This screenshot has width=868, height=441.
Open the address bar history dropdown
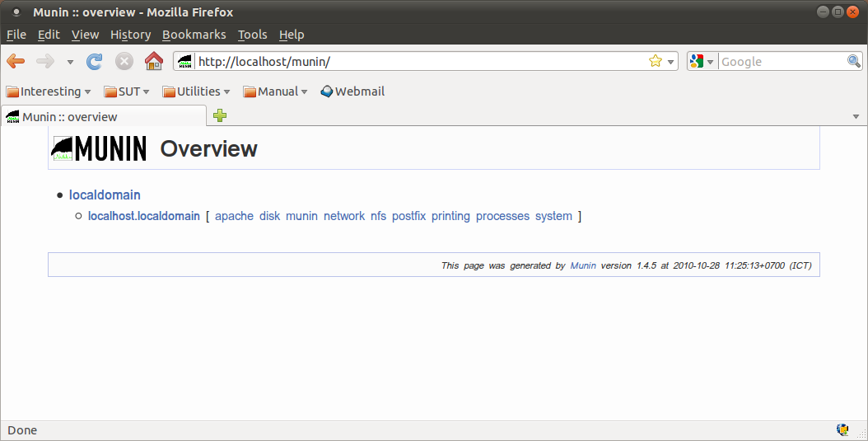point(670,62)
